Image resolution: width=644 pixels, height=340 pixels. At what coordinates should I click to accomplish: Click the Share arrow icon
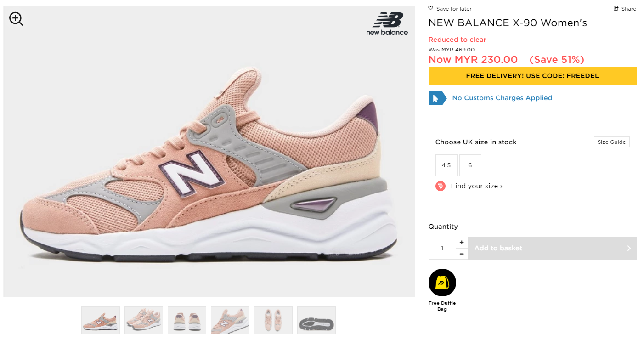(x=616, y=9)
